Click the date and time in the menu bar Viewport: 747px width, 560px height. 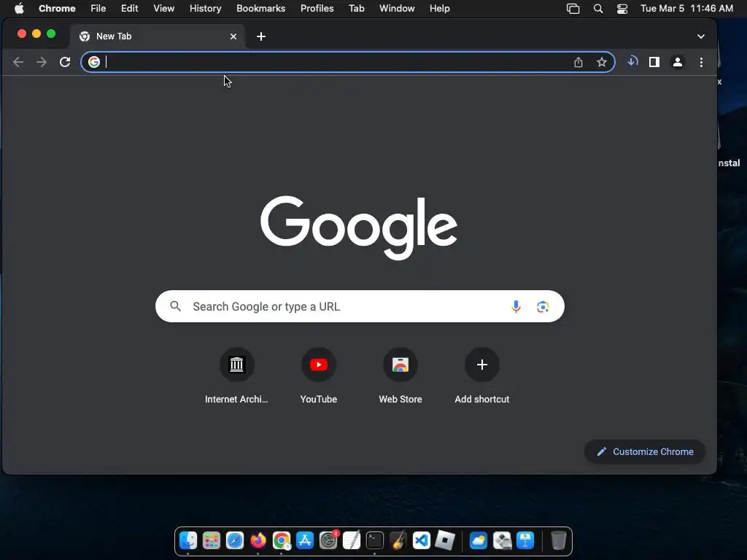(686, 8)
